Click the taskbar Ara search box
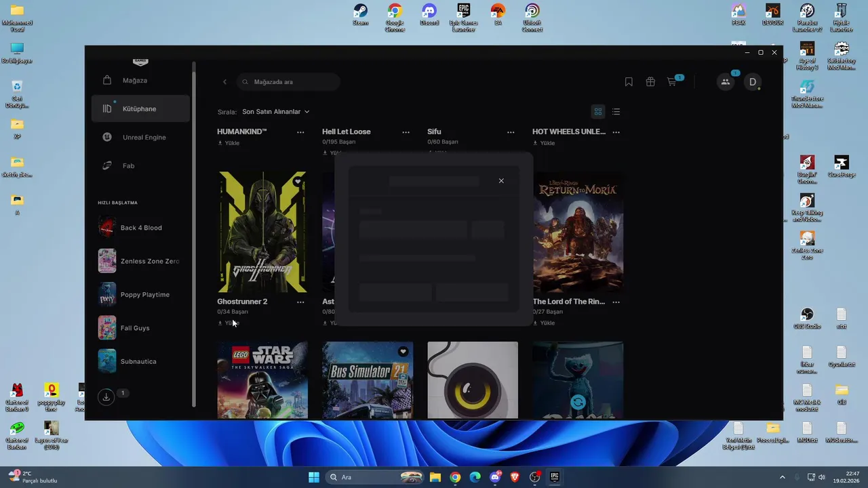Screen dimensions: 868x488 375,477
